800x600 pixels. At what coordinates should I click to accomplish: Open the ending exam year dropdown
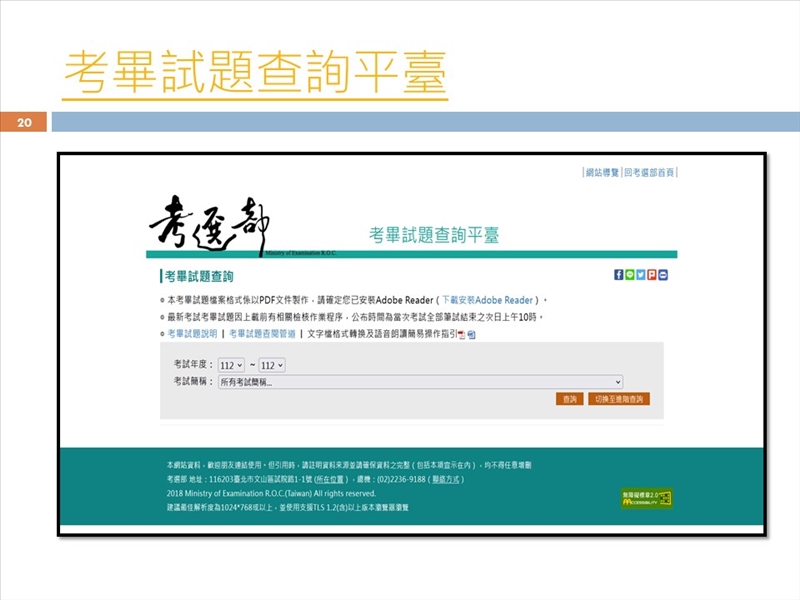coord(272,365)
